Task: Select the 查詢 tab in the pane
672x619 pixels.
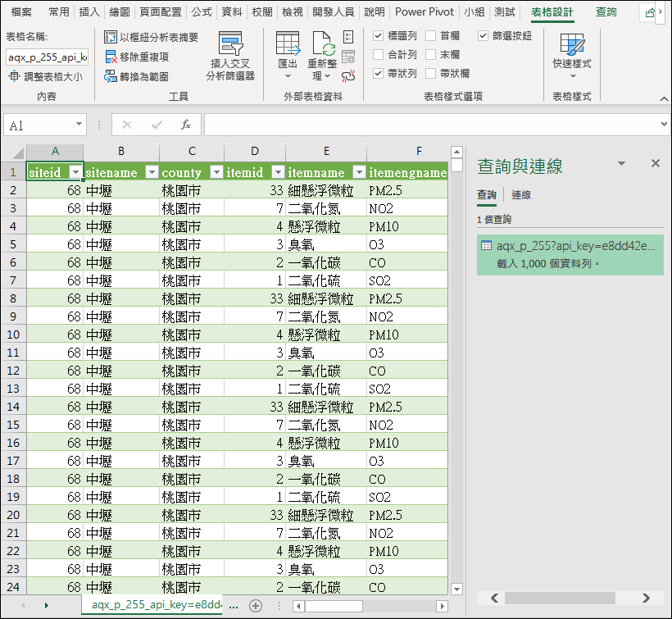Action: tap(487, 195)
